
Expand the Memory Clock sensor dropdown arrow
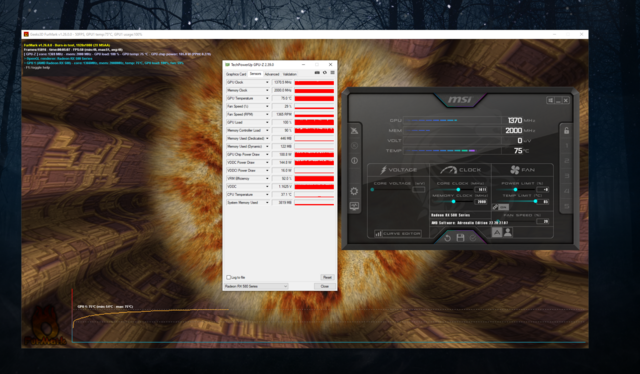coord(267,90)
